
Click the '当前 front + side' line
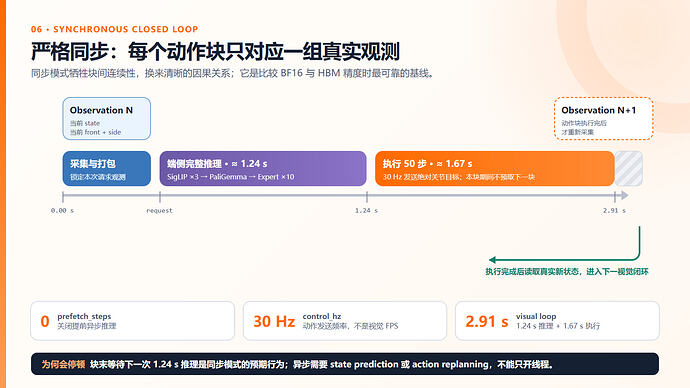tap(95, 132)
